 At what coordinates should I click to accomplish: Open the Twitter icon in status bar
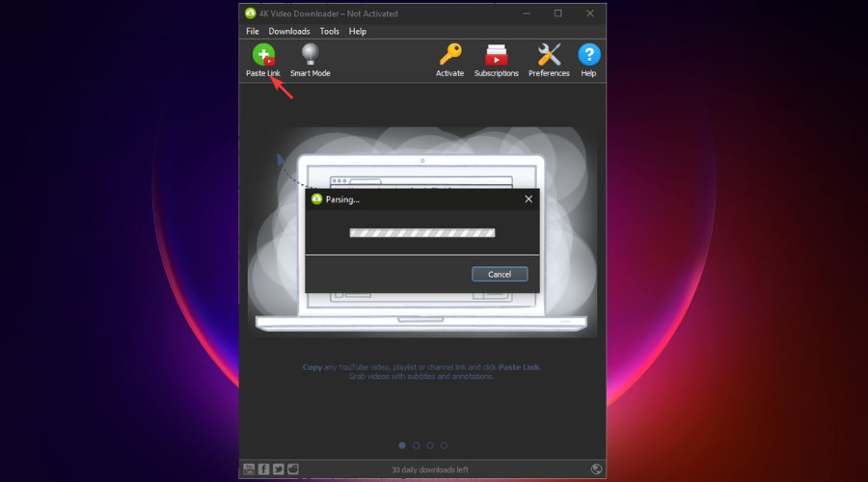click(x=278, y=469)
